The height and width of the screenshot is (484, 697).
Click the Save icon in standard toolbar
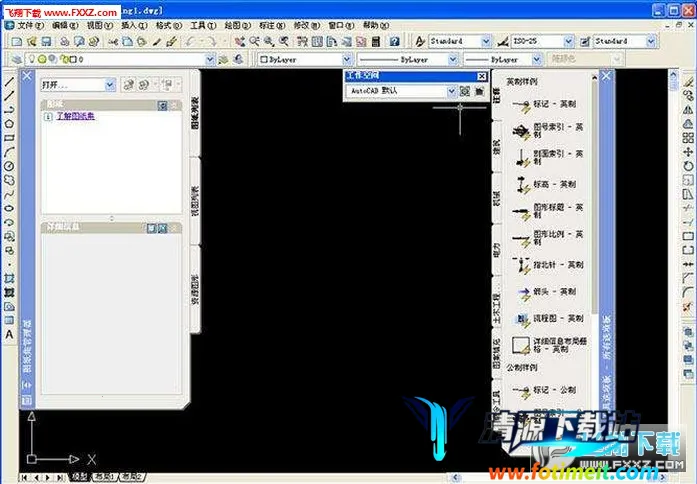coord(46,42)
